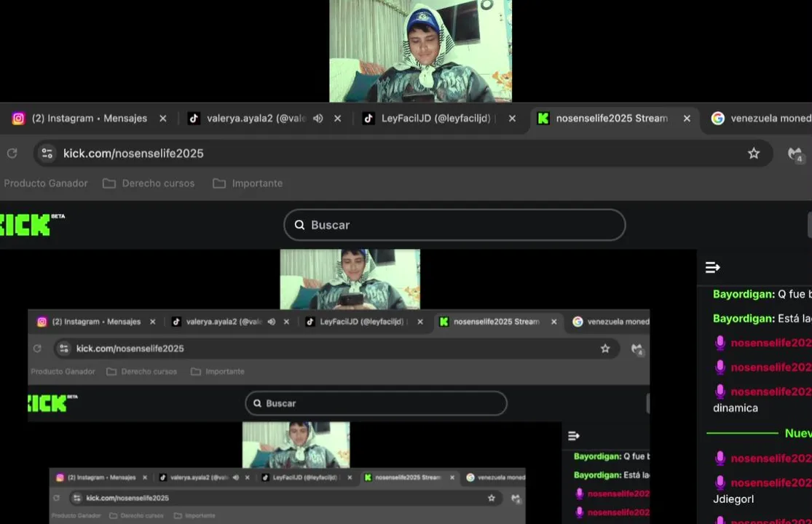The height and width of the screenshot is (524, 812).
Task: Click 'Bayordigan: Q fue' message in mid-size nested chat
Action: point(612,456)
